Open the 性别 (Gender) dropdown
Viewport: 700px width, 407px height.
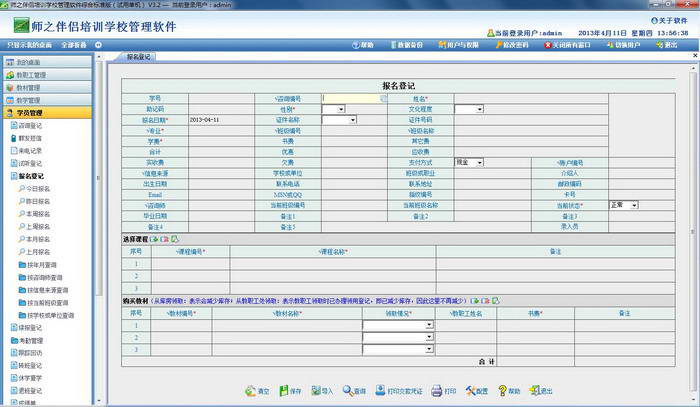click(x=341, y=109)
